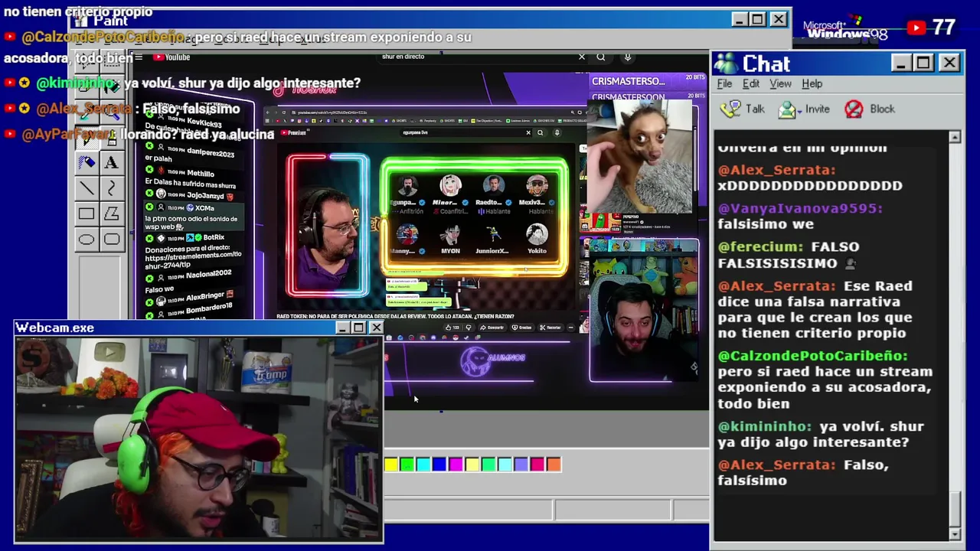980x551 pixels.
Task: Select the Line tool in Paint
Action: tap(87, 188)
